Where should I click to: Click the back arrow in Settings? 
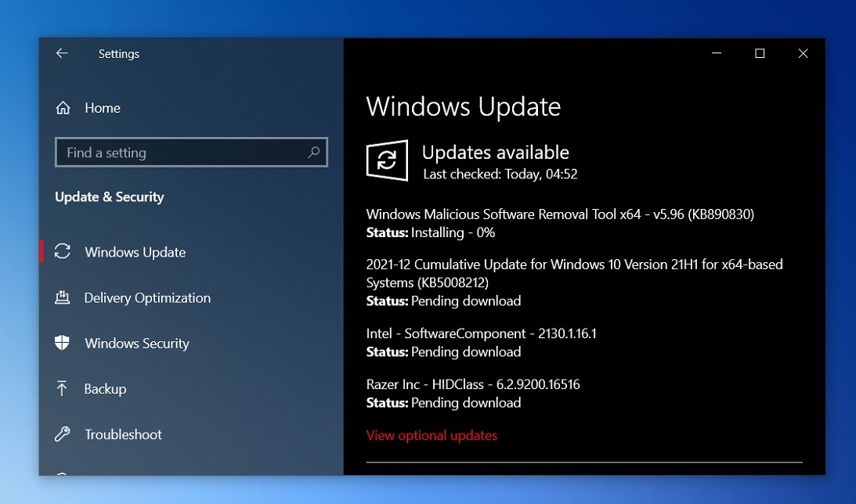pos(62,53)
